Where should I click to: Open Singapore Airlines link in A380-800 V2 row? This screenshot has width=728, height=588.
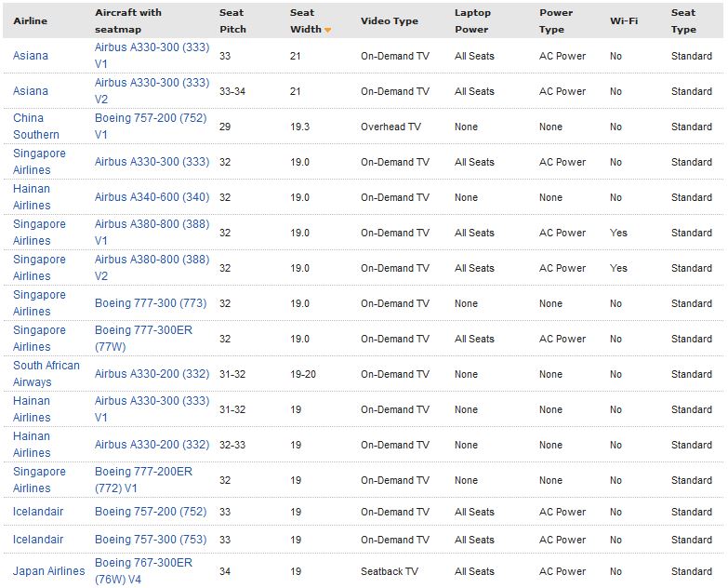click(39, 268)
